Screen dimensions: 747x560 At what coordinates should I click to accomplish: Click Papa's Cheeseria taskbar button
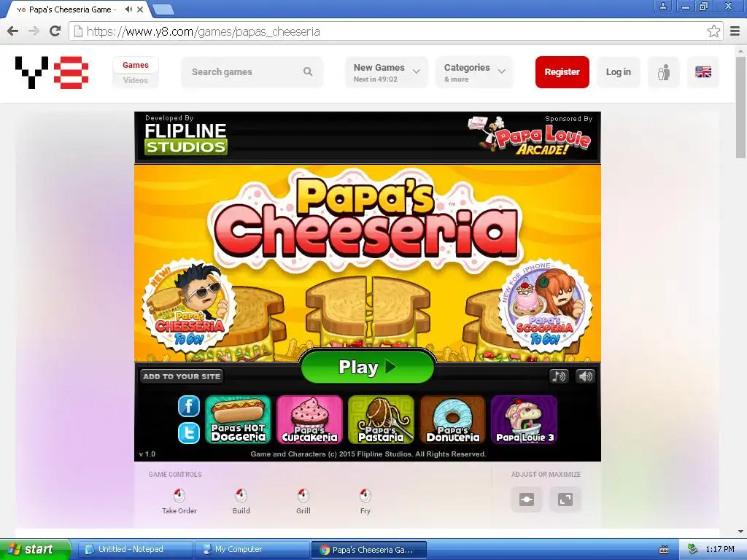(368, 550)
